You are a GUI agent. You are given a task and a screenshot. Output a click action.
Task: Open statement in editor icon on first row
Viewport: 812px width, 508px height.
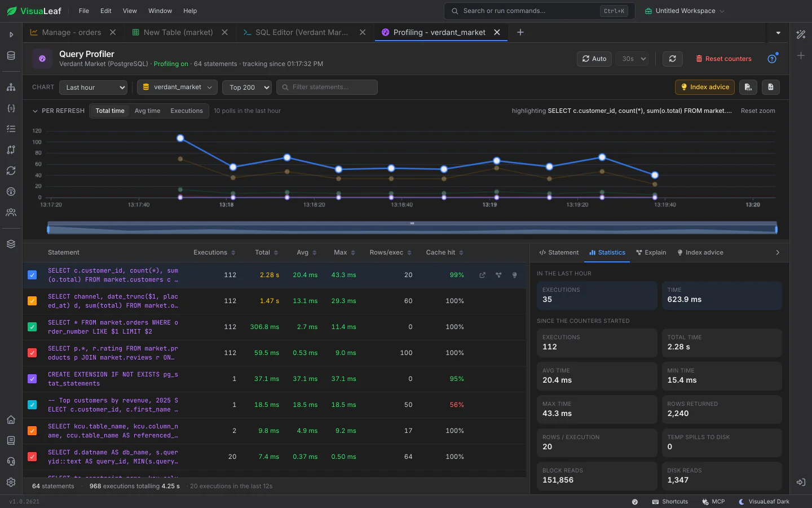482,275
